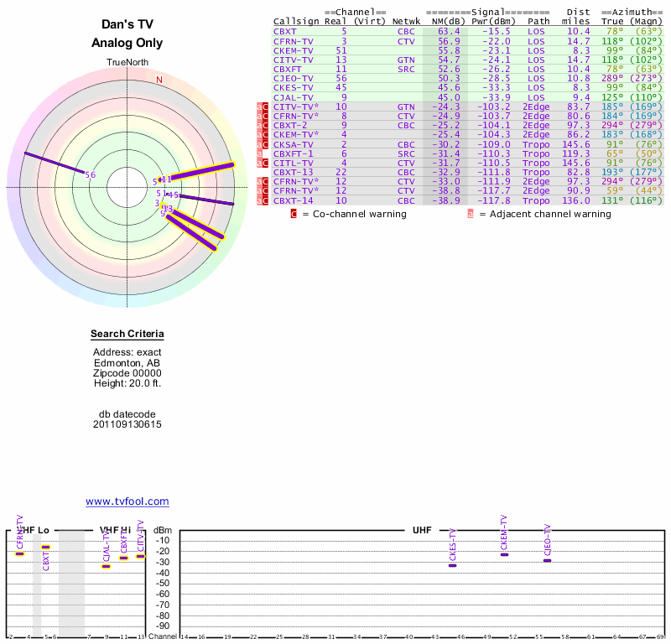671x644 pixels.
Task: Click the Dan's TV title
Action: (x=127, y=25)
